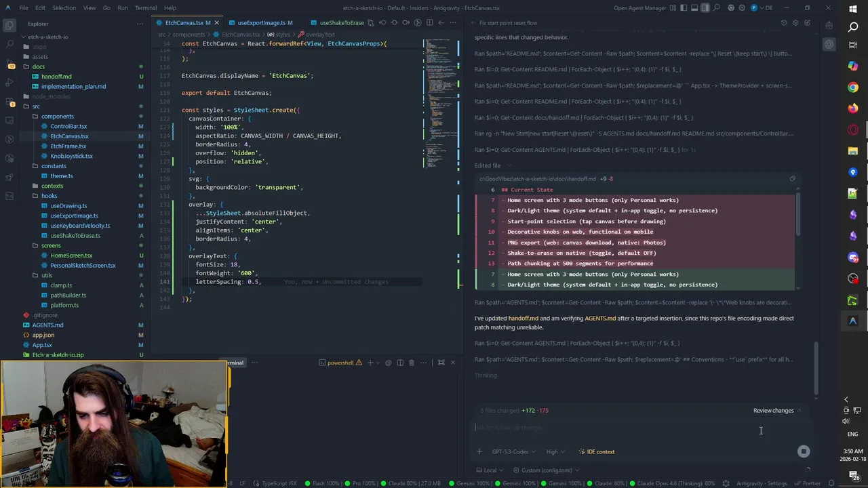Image resolution: width=868 pixels, height=488 pixels.
Task: Click the chat panel vertical scrollbar
Action: click(816, 368)
